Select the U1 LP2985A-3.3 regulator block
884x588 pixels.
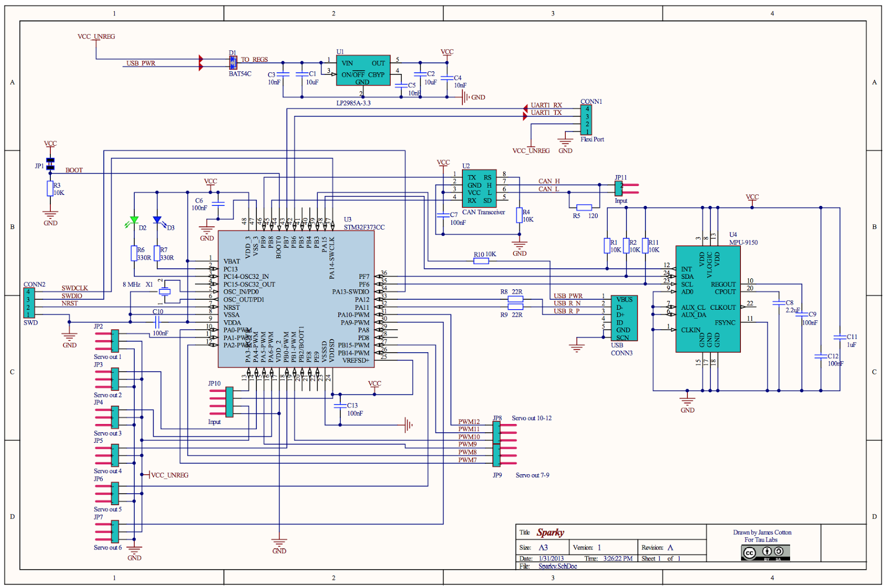click(x=363, y=70)
